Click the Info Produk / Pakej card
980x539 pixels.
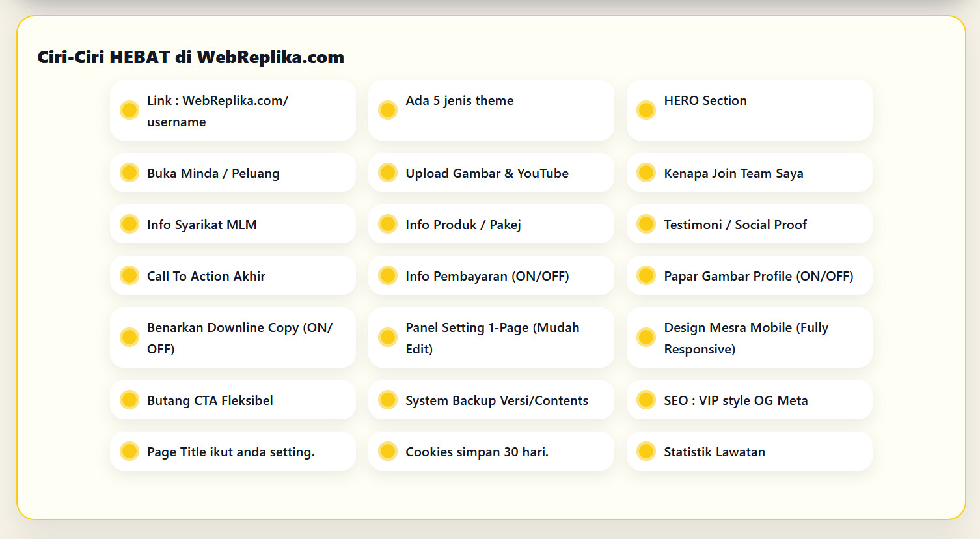[491, 225]
